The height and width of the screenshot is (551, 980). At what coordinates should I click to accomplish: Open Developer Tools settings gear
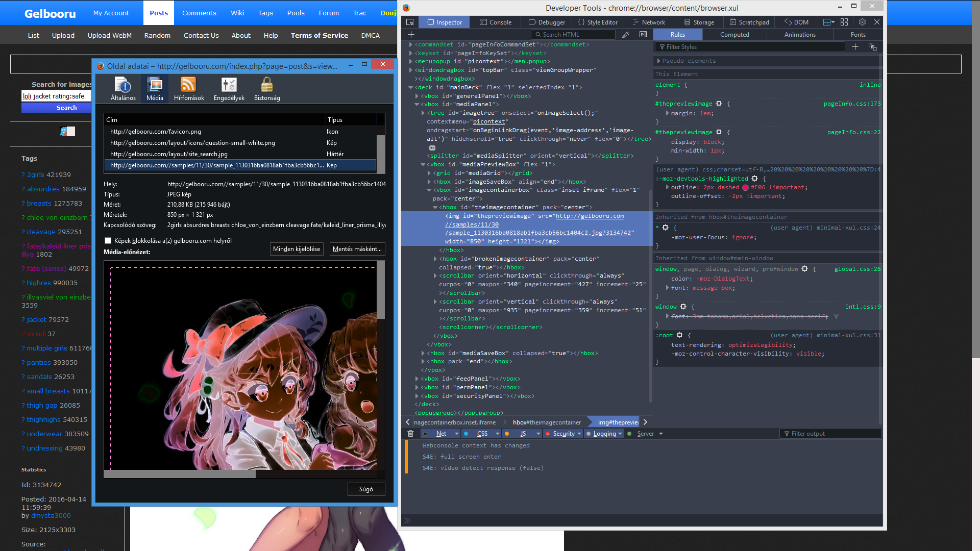(862, 22)
